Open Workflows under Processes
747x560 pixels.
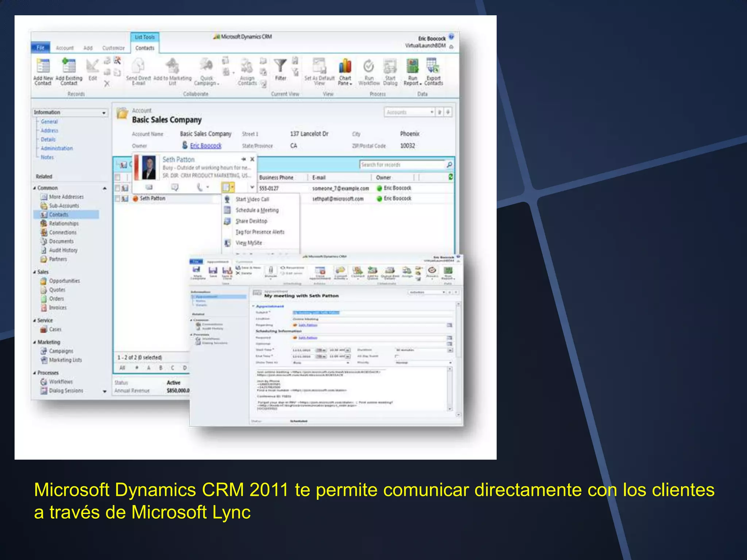[61, 382]
